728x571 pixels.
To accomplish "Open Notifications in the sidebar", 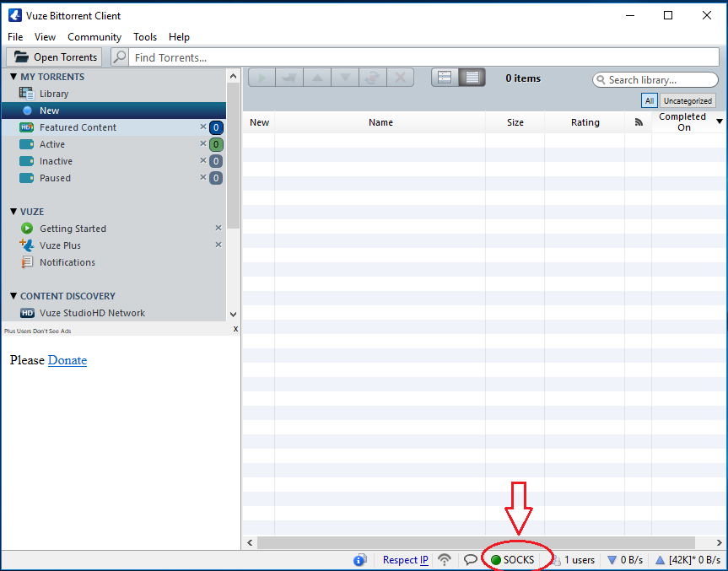I will pos(114,262).
